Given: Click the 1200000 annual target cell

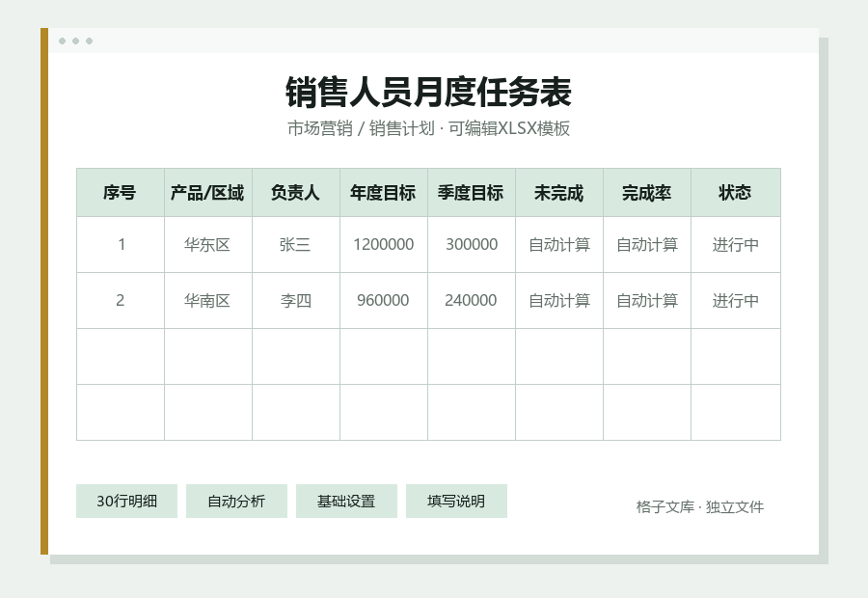Looking at the screenshot, I should click(x=384, y=245).
